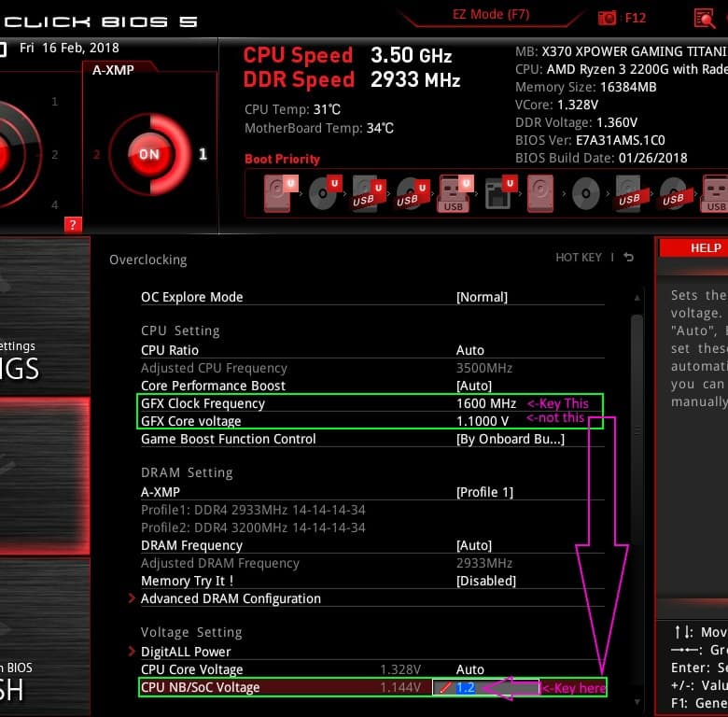Click the DDR Speed 2933 MHz readout
Viewport: 728px width, 717px height.
click(352, 79)
